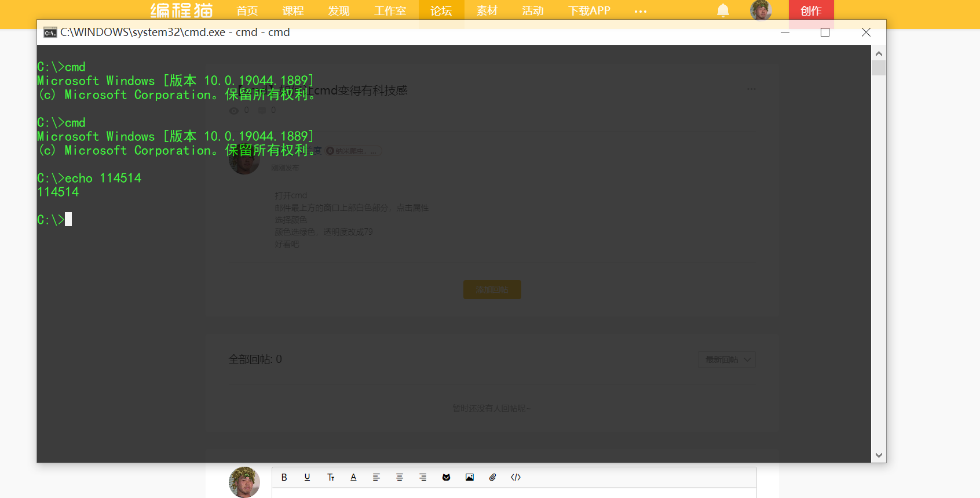Minimize the cmd window
980x498 pixels.
tap(785, 32)
